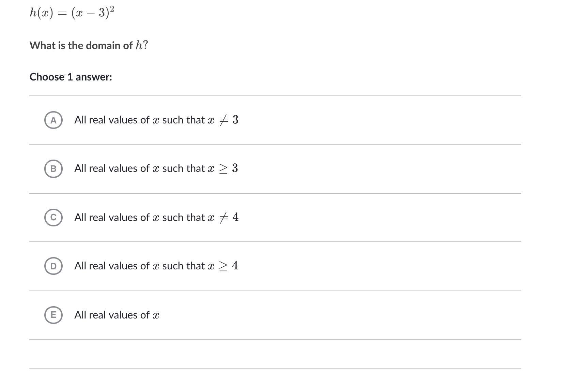The width and height of the screenshot is (588, 386).
Task: Pick the circled letter C radio button
Action: click(53, 218)
